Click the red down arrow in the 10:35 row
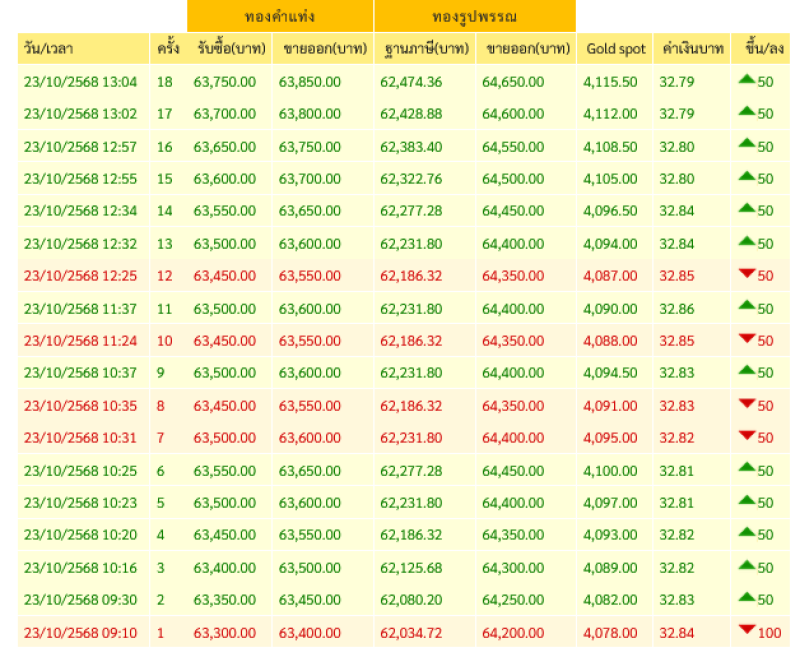This screenshot has width=800, height=657. pyautogui.click(x=746, y=405)
